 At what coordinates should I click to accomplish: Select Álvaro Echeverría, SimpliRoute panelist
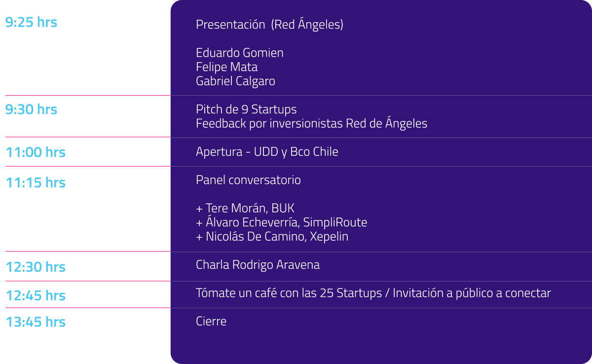pos(281,222)
